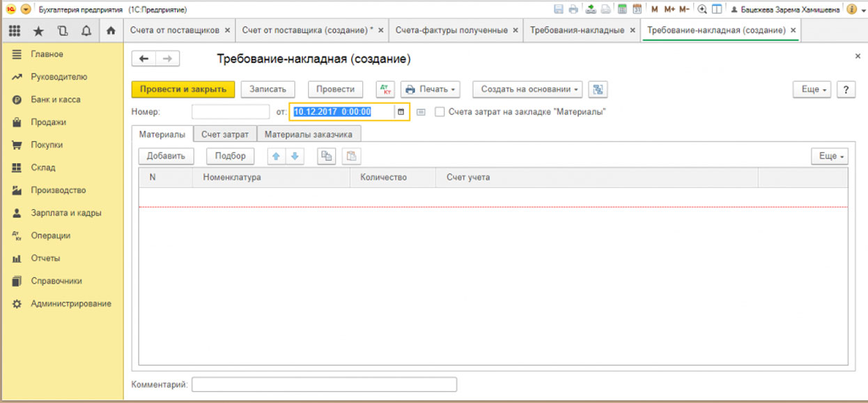The height and width of the screenshot is (403, 868).
Task: Open the calendar picker for date field
Action: pyautogui.click(x=401, y=112)
